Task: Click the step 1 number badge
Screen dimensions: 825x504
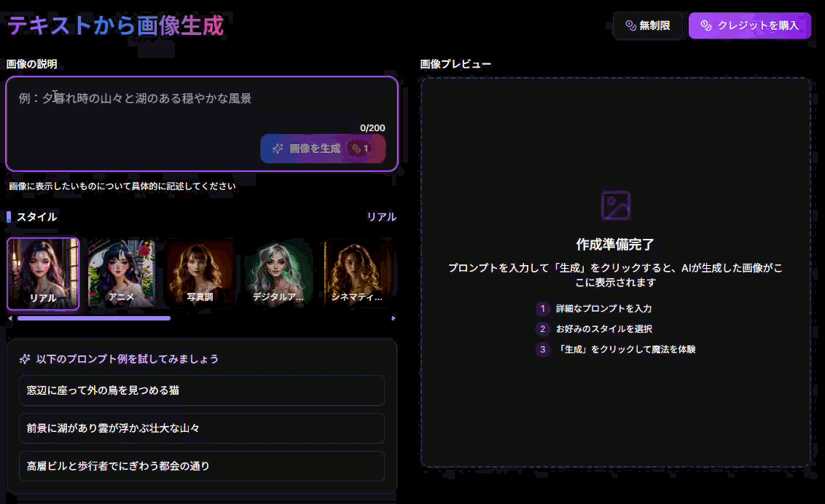Action: [542, 309]
